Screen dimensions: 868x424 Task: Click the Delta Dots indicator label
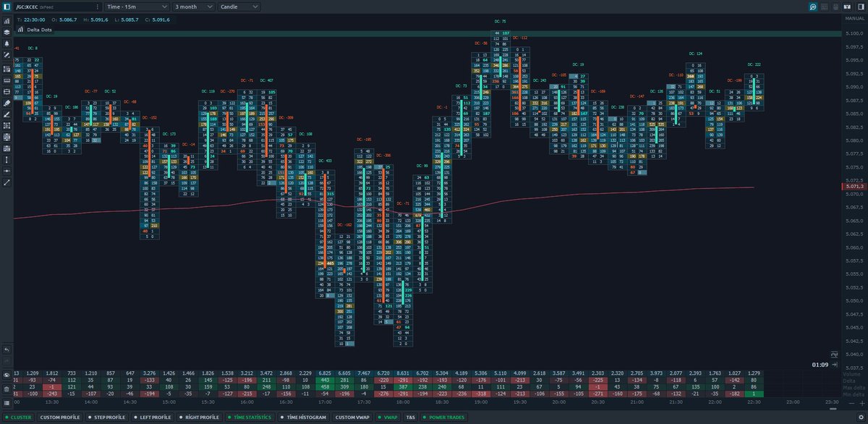[x=39, y=30]
